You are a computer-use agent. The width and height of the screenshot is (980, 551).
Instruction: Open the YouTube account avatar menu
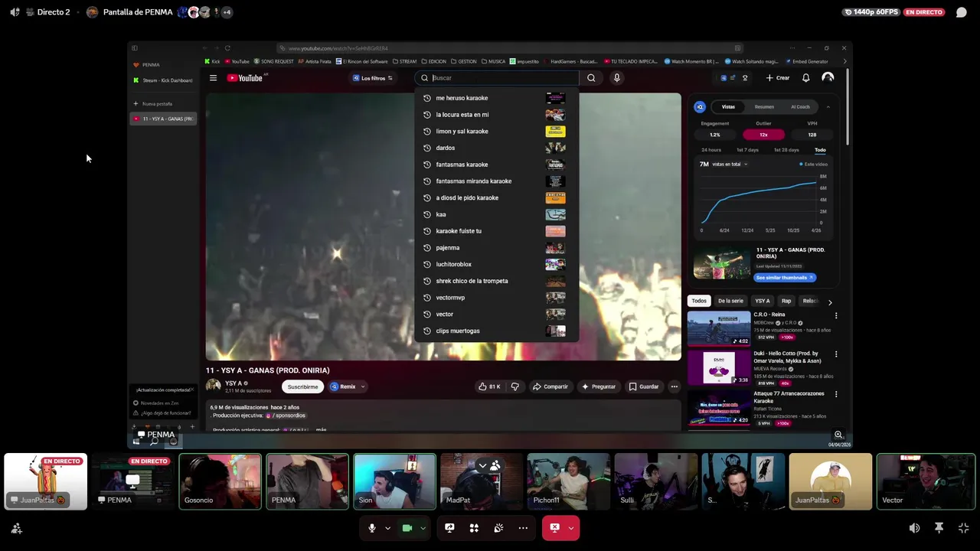828,78
